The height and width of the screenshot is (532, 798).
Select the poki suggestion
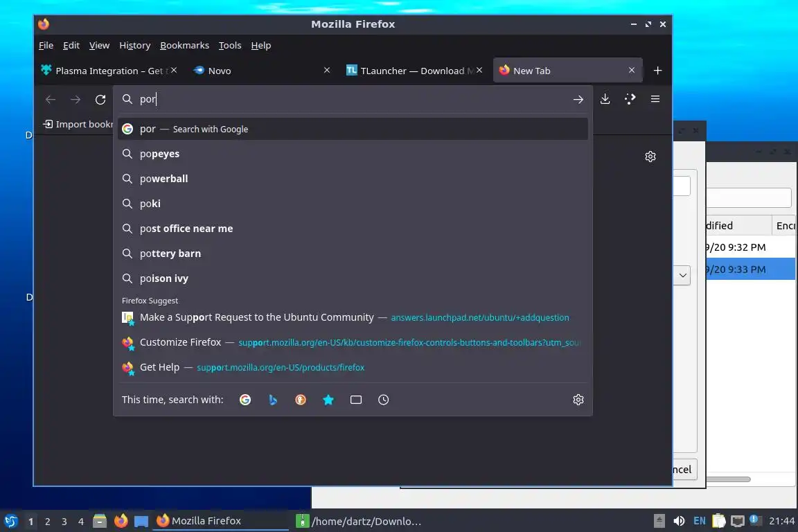point(353,204)
